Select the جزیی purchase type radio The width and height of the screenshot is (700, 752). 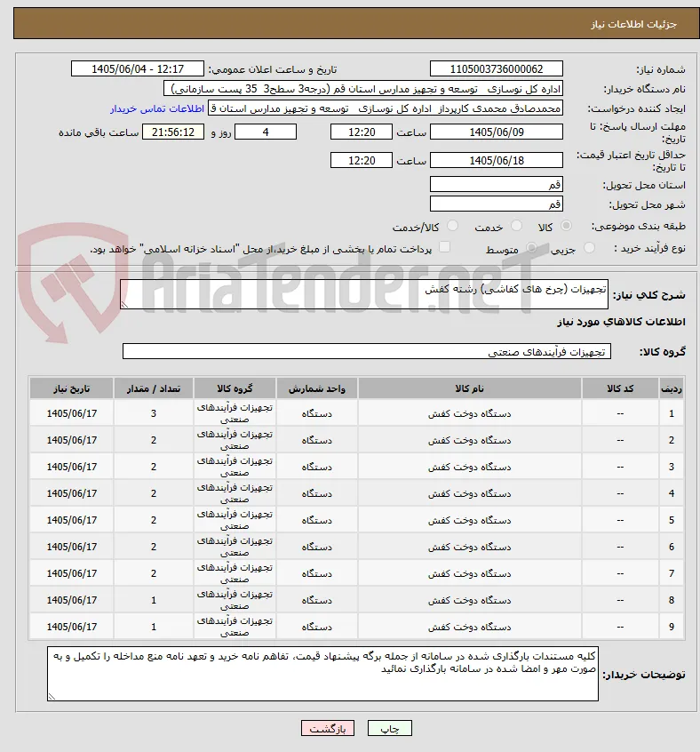tap(589, 248)
